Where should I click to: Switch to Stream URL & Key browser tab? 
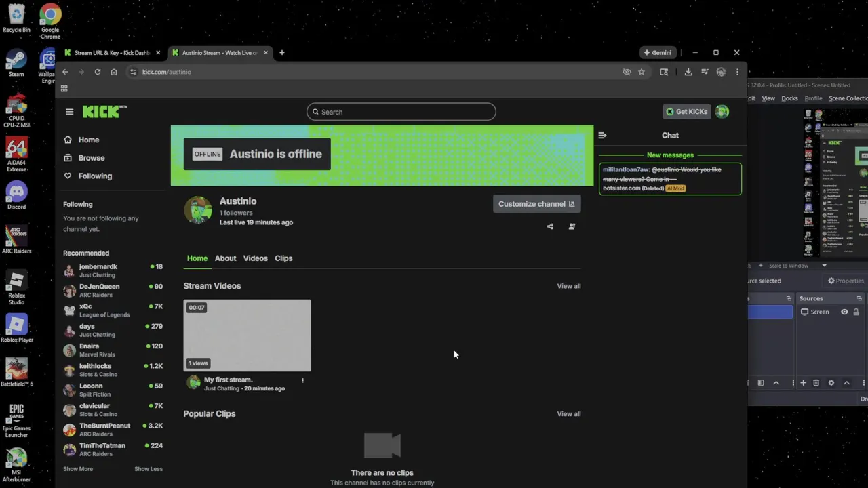(x=112, y=52)
